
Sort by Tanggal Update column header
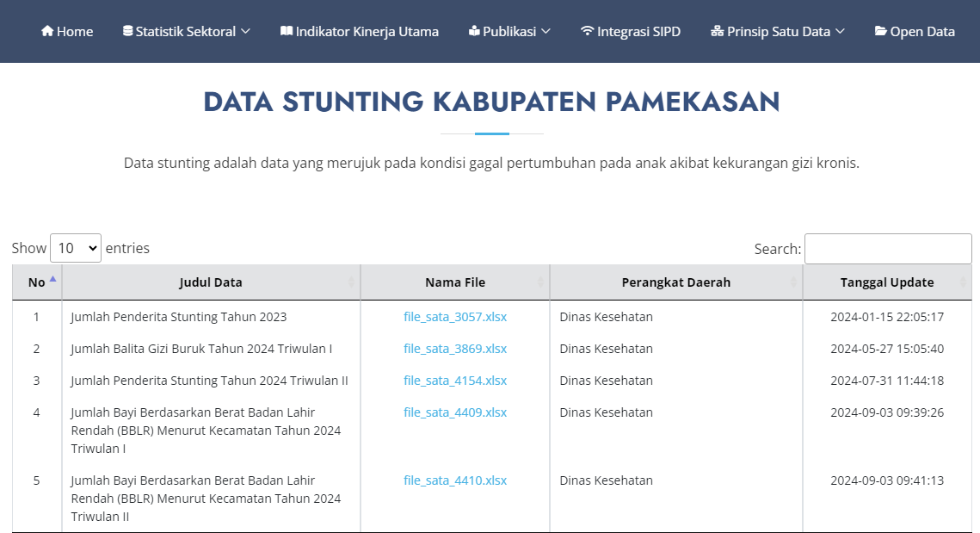pos(887,282)
